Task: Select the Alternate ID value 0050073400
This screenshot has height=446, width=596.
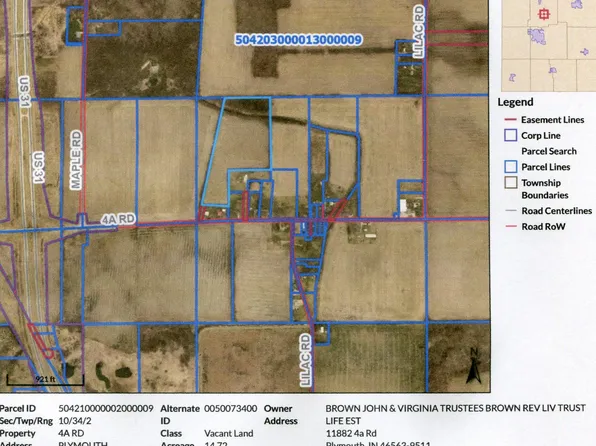Action: click(x=230, y=409)
